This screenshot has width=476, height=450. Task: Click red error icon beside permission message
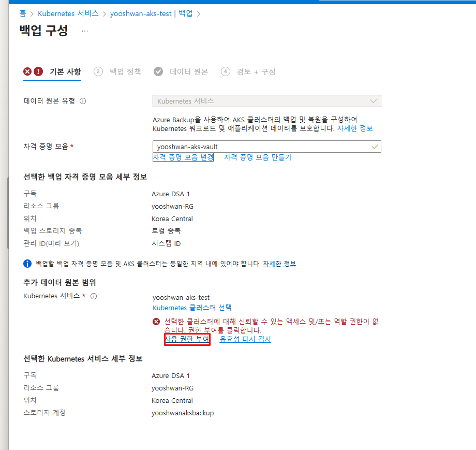tap(156, 322)
